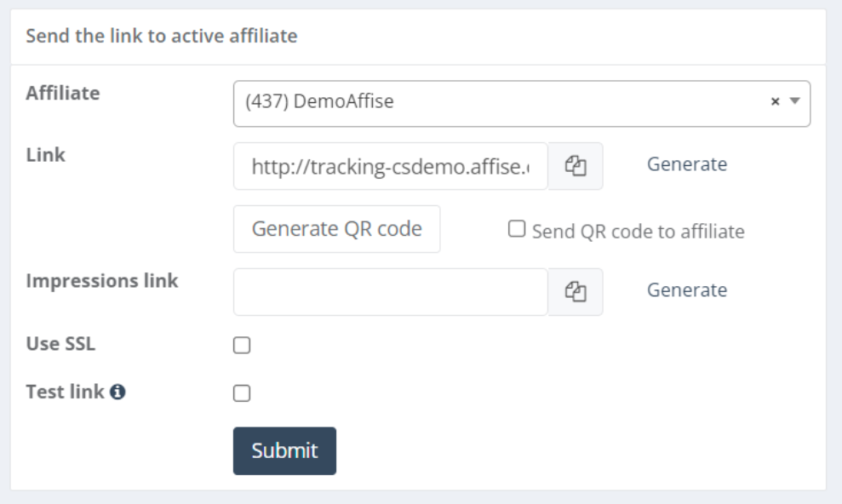This screenshot has height=504, width=842.
Task: Copy the Impressions link to clipboard
Action: [576, 292]
